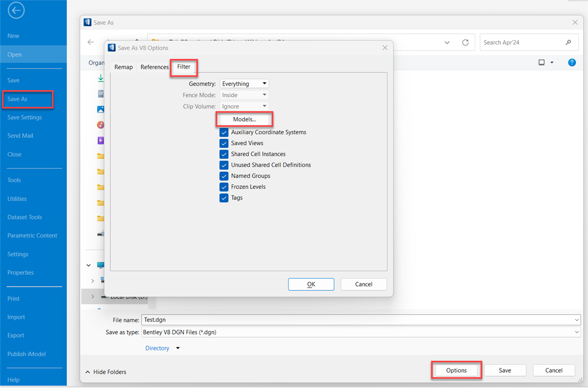This screenshot has width=588, height=388.
Task: Go back in Save As dialog navigation
Action: [91, 43]
